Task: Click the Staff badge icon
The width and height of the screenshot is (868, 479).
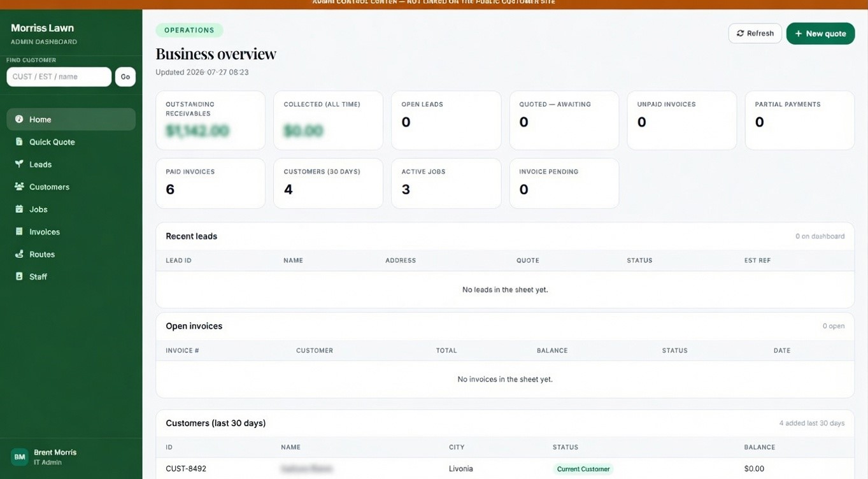Action: coord(19,276)
